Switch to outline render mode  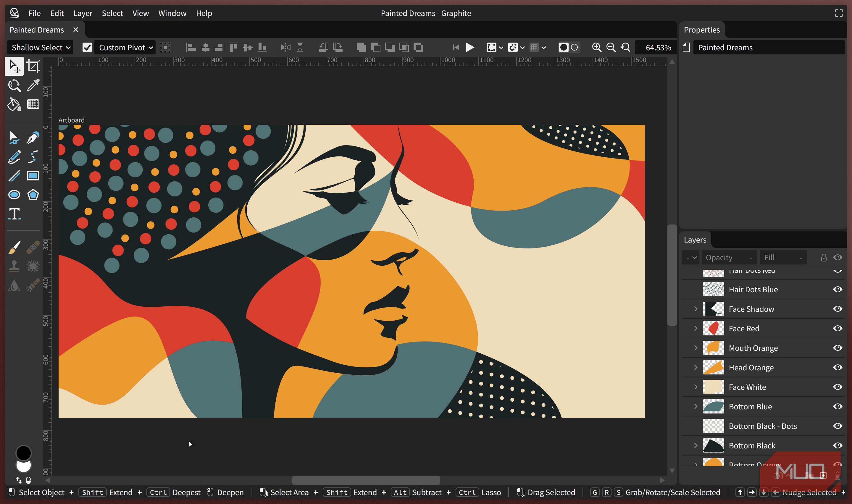point(574,48)
